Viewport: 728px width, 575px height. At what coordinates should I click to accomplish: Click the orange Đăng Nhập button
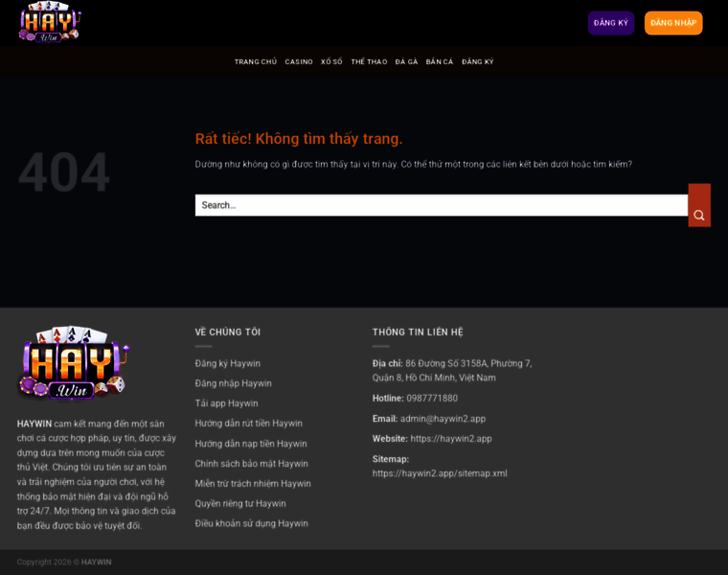point(673,23)
